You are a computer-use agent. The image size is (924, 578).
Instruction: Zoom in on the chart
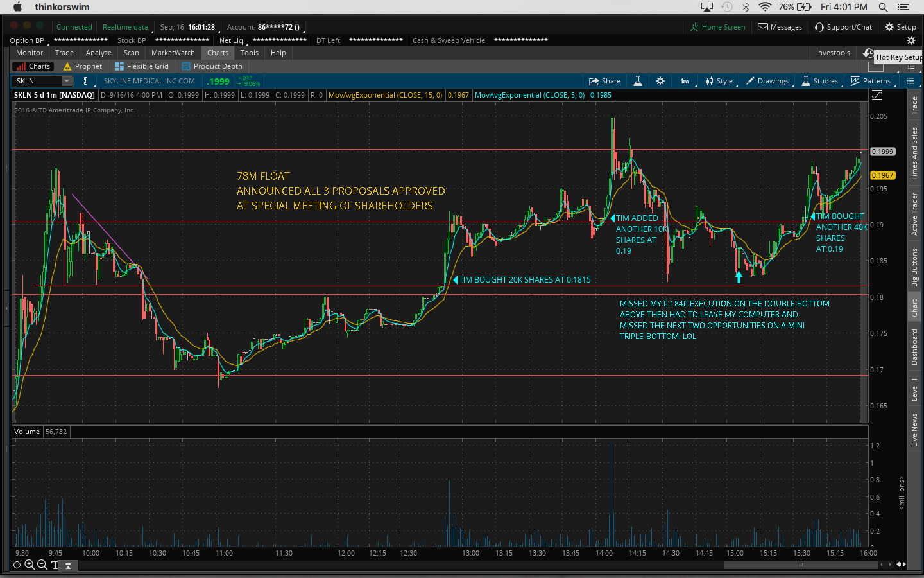pyautogui.click(x=30, y=565)
